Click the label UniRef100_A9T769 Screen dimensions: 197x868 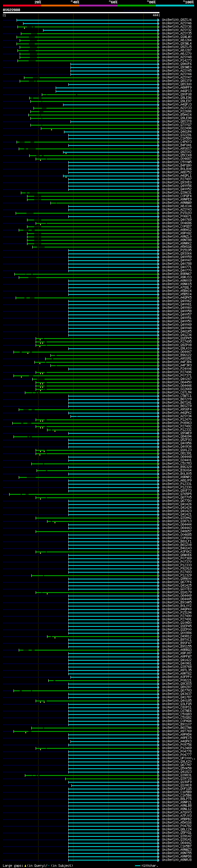pyautogui.click(x=176, y=731)
